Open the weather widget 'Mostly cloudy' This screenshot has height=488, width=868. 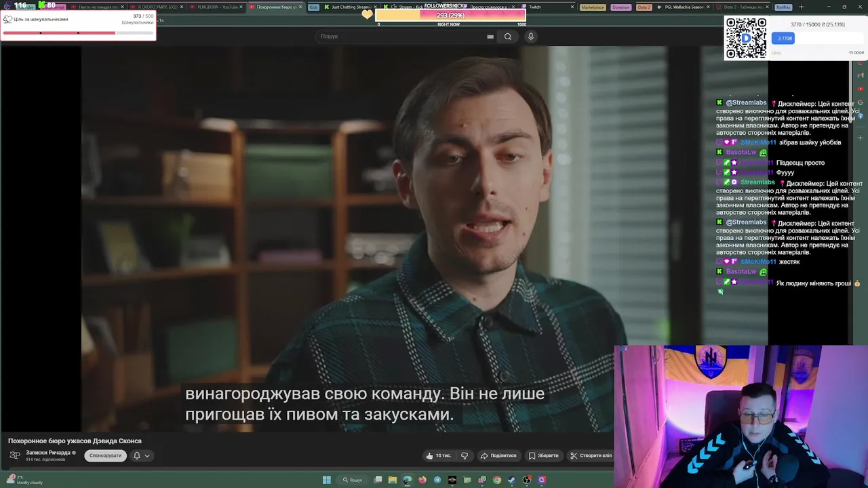click(x=24, y=480)
